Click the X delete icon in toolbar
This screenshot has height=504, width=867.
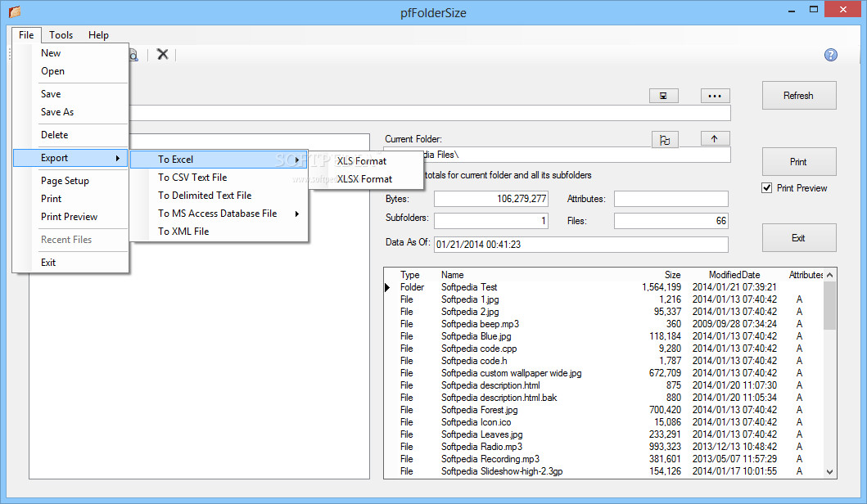[163, 54]
